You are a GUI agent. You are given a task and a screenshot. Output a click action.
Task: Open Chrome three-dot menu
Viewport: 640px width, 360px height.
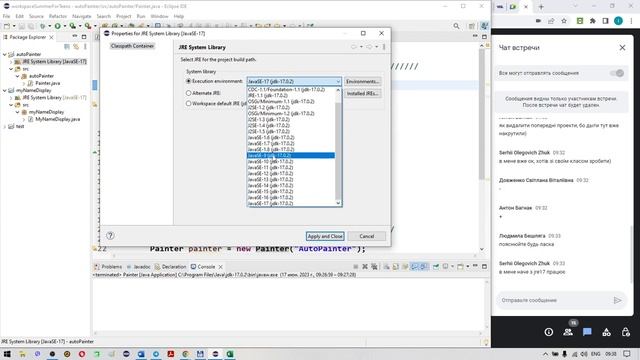[x=631, y=21]
